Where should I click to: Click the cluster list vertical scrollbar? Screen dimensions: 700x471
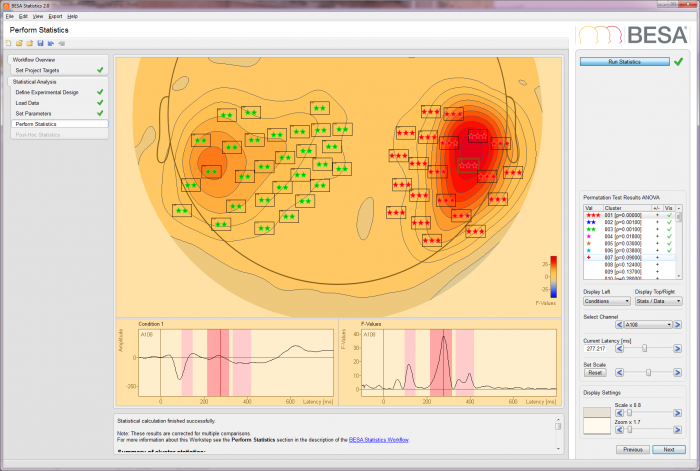point(679,242)
